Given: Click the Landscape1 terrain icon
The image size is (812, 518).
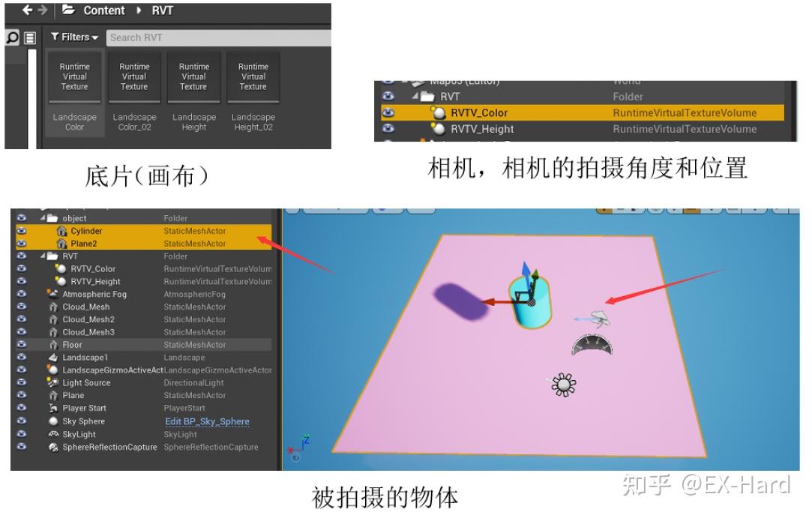Looking at the screenshot, I should pos(54,356).
